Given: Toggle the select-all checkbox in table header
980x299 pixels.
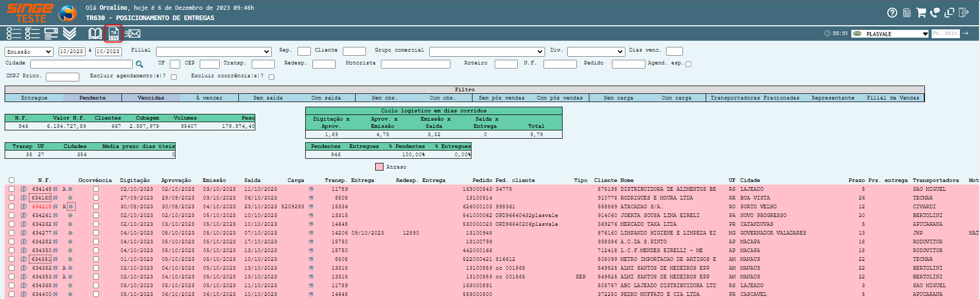Looking at the screenshot, I should tap(11, 180).
